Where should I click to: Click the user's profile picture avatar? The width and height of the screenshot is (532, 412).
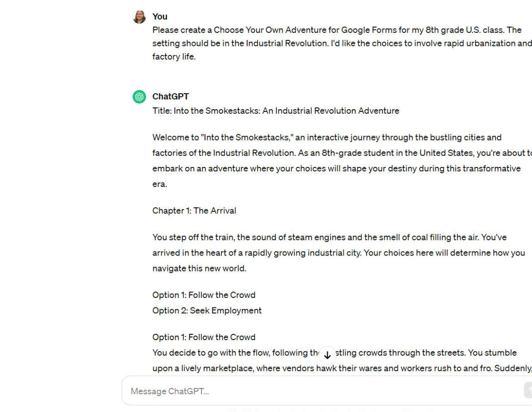point(139,16)
